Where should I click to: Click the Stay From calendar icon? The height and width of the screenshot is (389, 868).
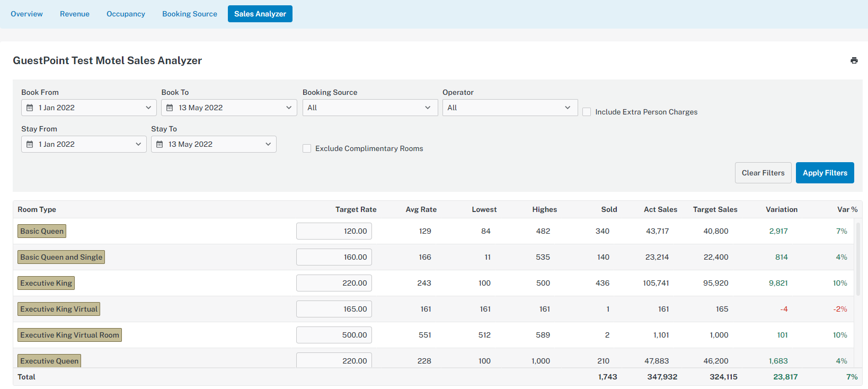pos(30,144)
